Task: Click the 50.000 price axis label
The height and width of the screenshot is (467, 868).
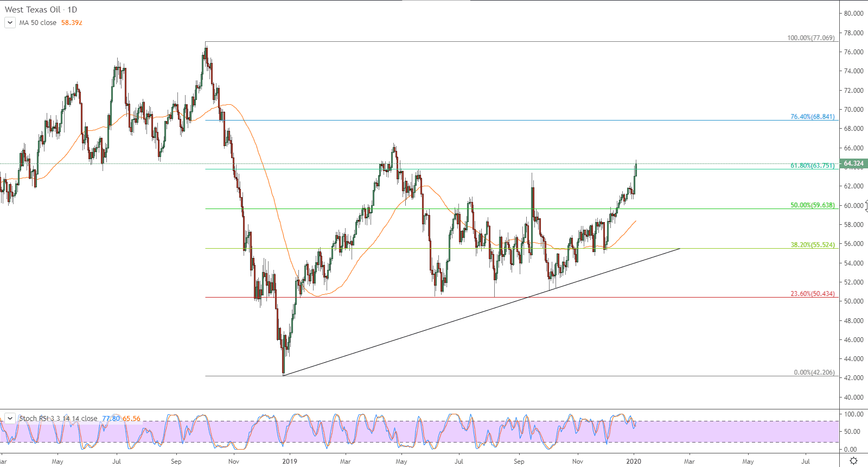Action: [x=854, y=301]
